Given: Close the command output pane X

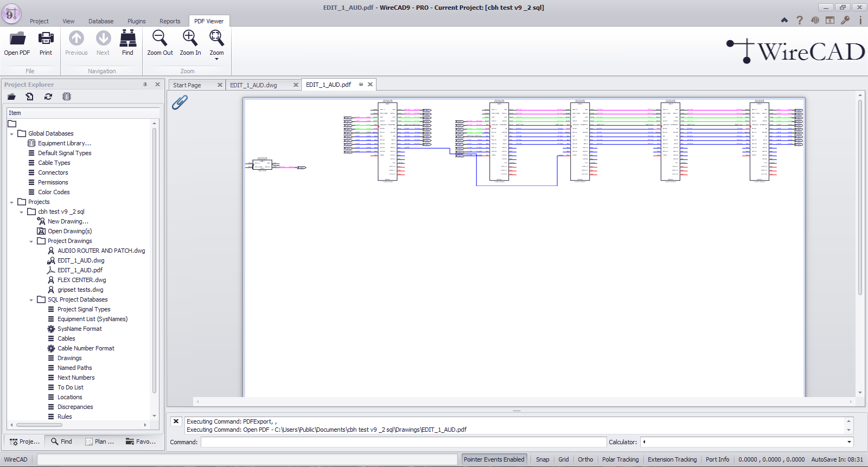Looking at the screenshot, I should (x=176, y=421).
